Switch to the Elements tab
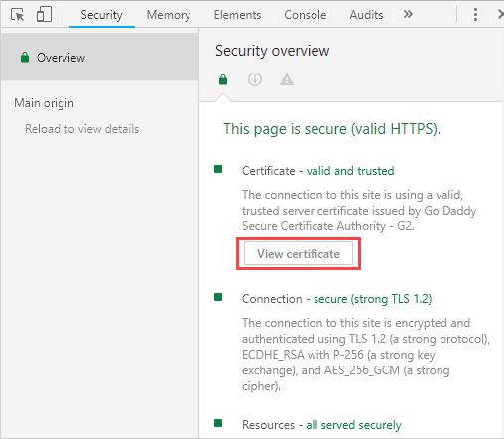504x439 pixels. point(237,15)
